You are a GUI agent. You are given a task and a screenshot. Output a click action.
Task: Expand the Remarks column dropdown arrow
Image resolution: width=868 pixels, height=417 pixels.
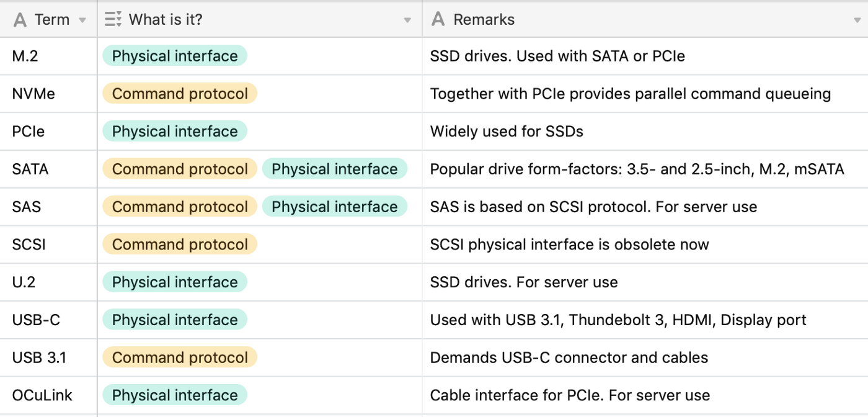[x=857, y=20]
